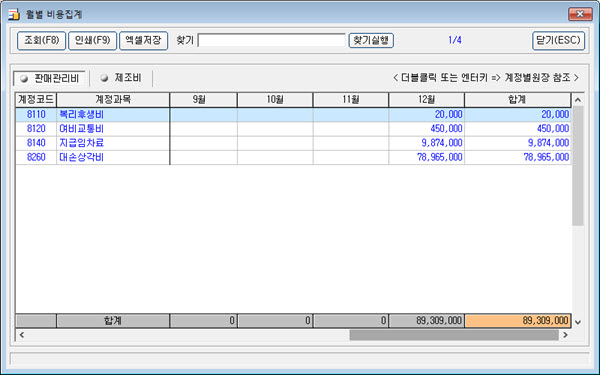Click the 12월 footer total 89,309,000
Image resolution: width=600 pixels, height=375 pixels.
click(427, 321)
